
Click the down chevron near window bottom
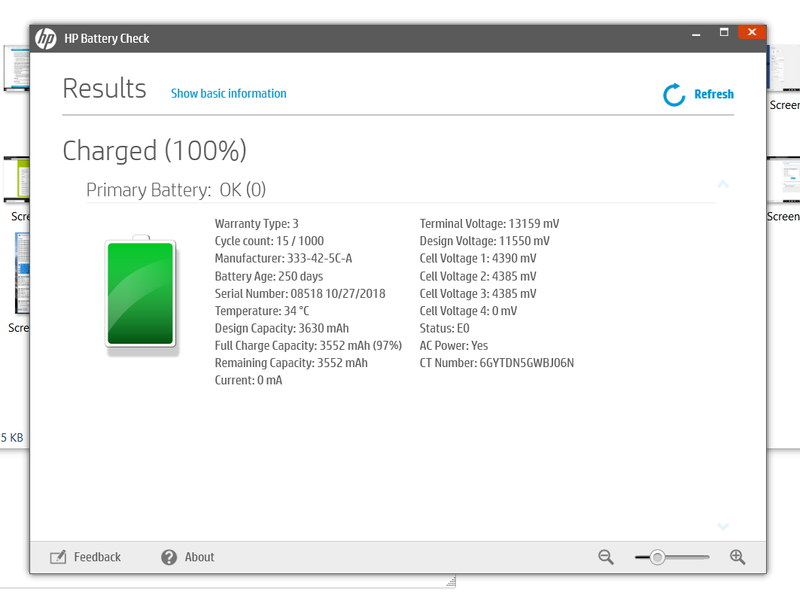click(x=723, y=526)
